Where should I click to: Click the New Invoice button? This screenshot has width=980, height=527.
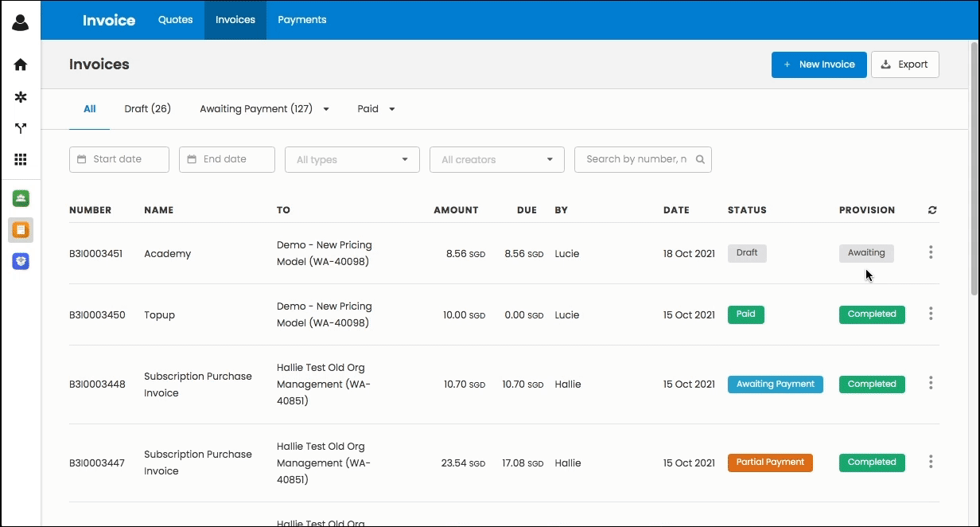(x=819, y=64)
